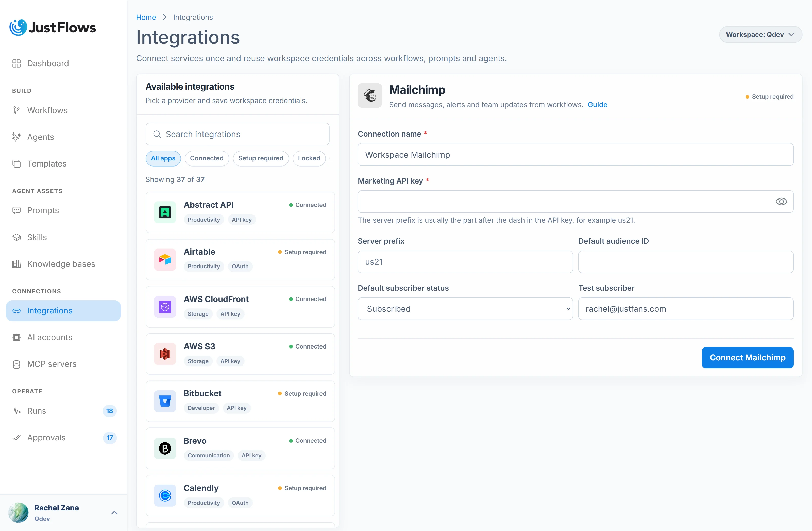The image size is (812, 531).
Task: Click the Runs count badge 18
Action: tap(110, 411)
